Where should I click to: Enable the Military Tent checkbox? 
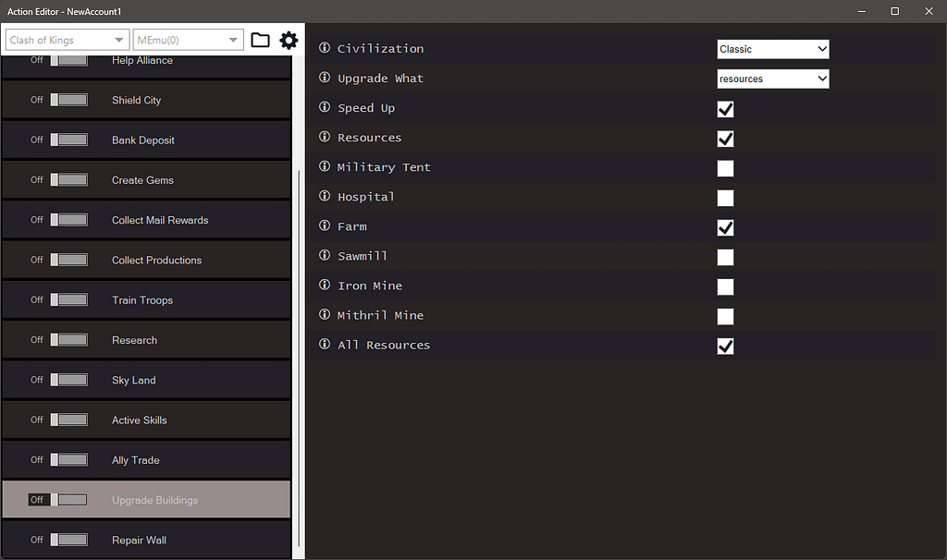coord(725,168)
